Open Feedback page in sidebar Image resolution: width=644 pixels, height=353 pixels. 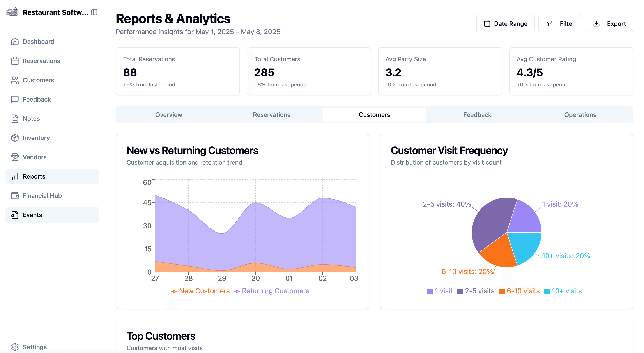click(x=52, y=99)
